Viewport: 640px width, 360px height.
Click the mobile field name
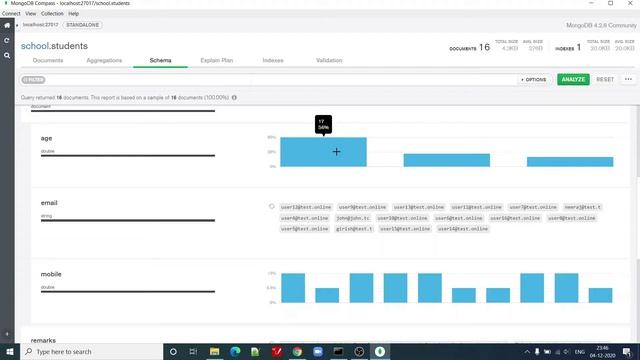coord(51,274)
